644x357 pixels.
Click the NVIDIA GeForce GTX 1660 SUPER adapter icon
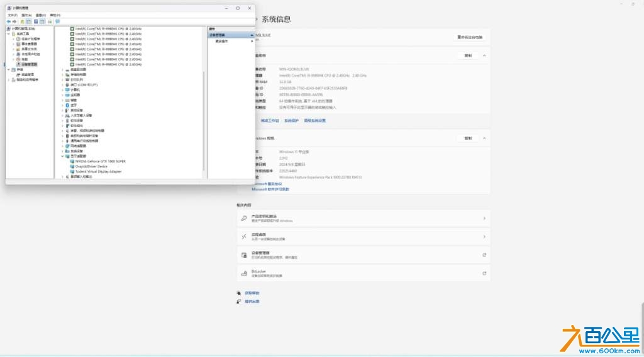[72, 161]
